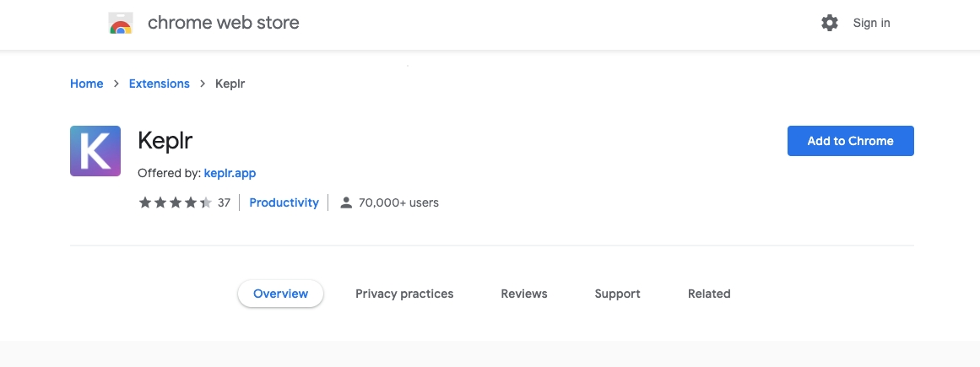This screenshot has height=367, width=980.
Task: Click the chrome web store title text
Action: click(223, 23)
